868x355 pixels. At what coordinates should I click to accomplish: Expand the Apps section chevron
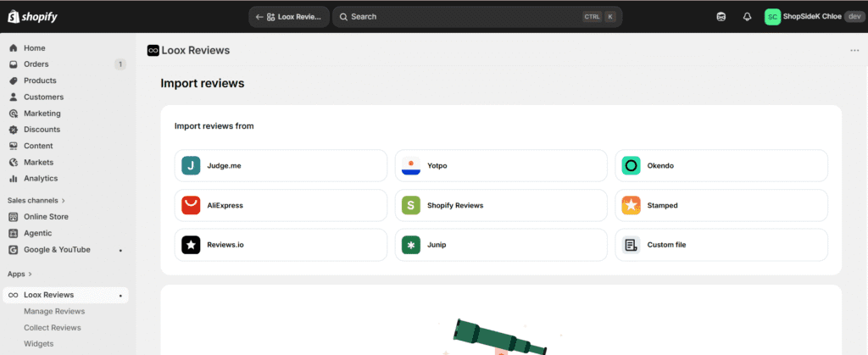(x=31, y=274)
